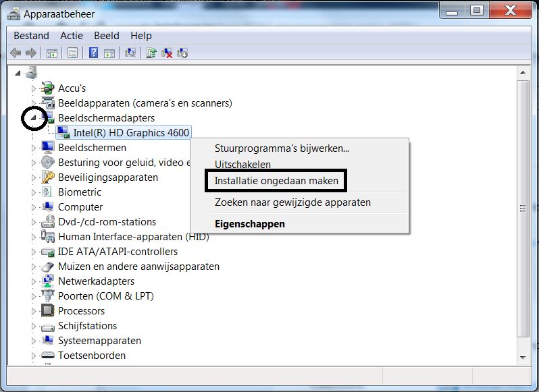Click the Help question mark toolbar icon
This screenshot has width=539, height=392.
point(94,53)
